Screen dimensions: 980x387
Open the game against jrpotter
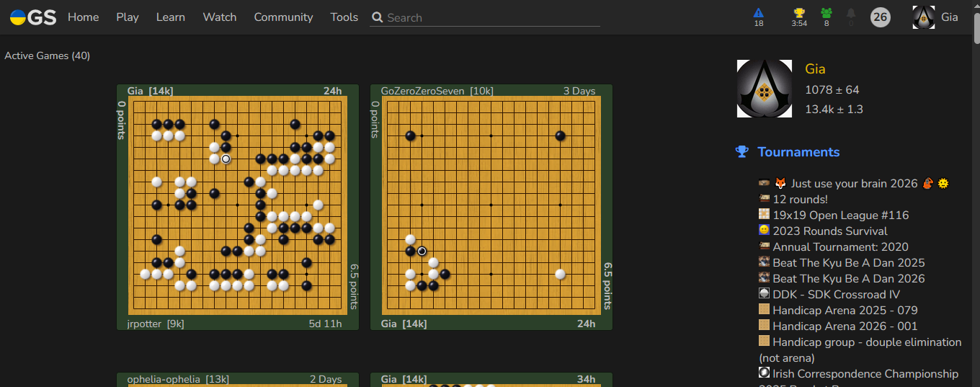click(238, 205)
